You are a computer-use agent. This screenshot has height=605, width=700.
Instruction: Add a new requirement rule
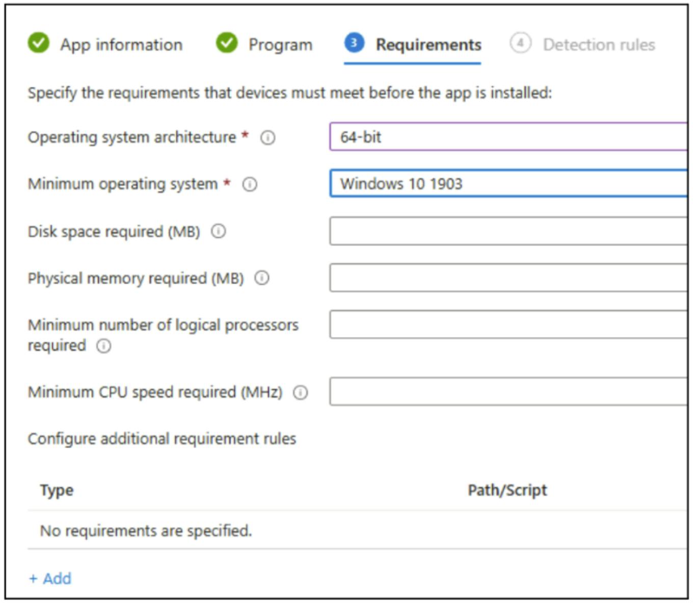50,579
